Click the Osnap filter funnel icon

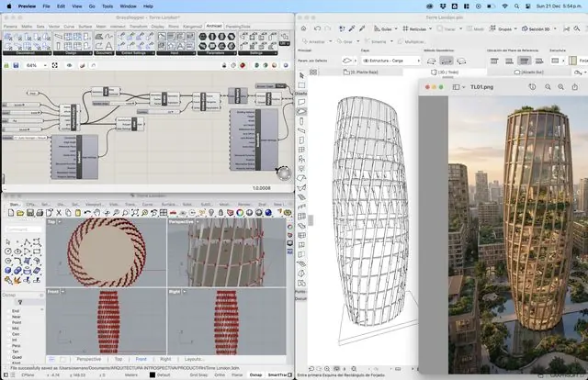tap(20, 302)
